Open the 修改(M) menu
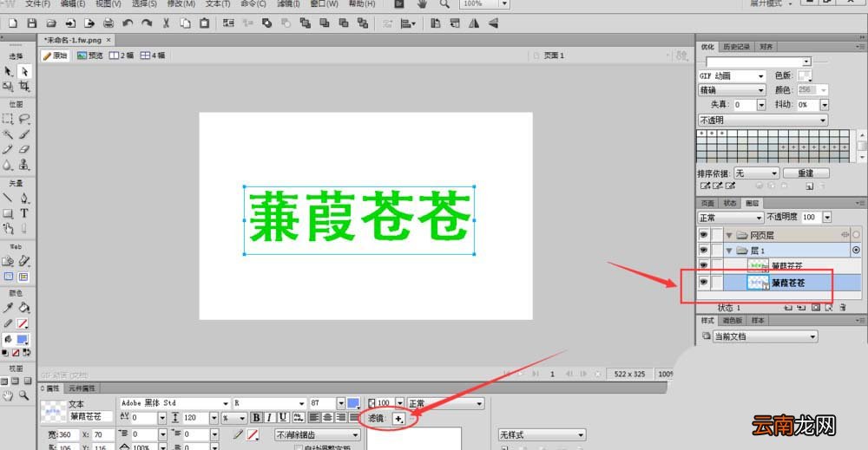Screen dimensions: 868x450 181,3
